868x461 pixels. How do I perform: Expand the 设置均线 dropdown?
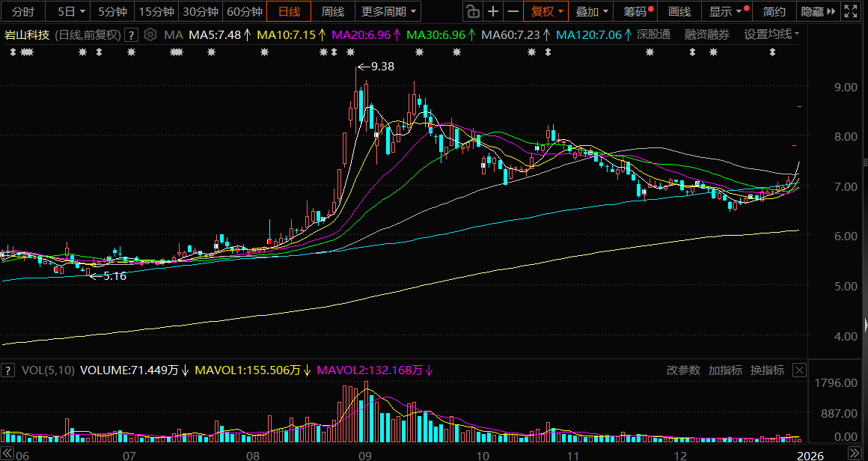[771, 35]
